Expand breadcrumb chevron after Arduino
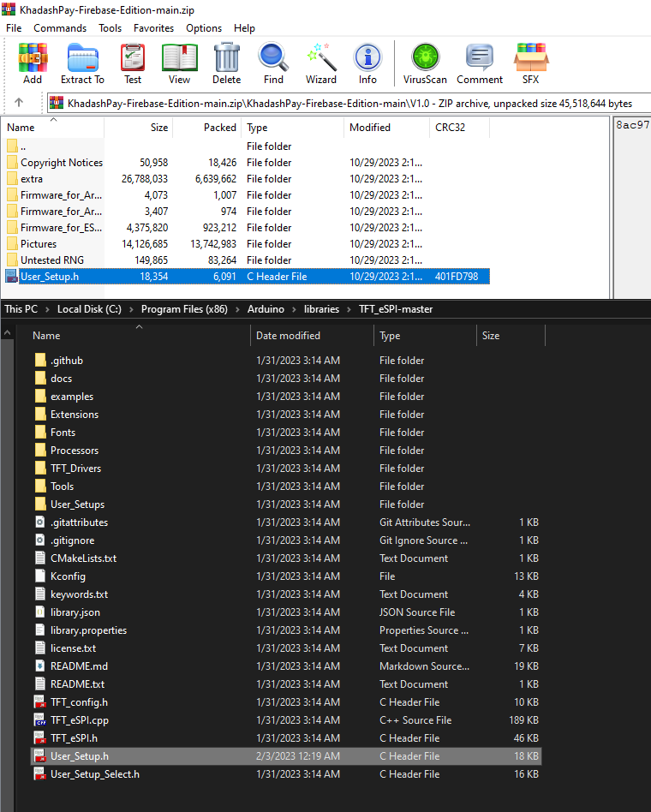 tap(294, 309)
